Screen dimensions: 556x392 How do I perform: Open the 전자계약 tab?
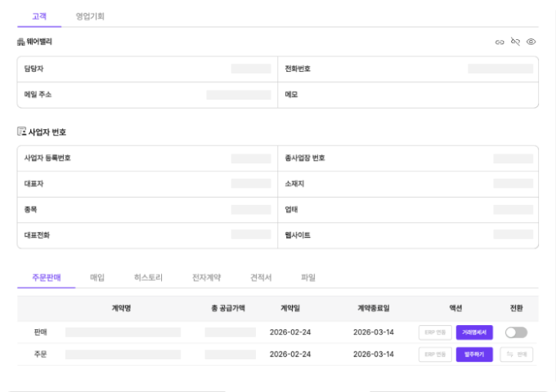click(206, 278)
